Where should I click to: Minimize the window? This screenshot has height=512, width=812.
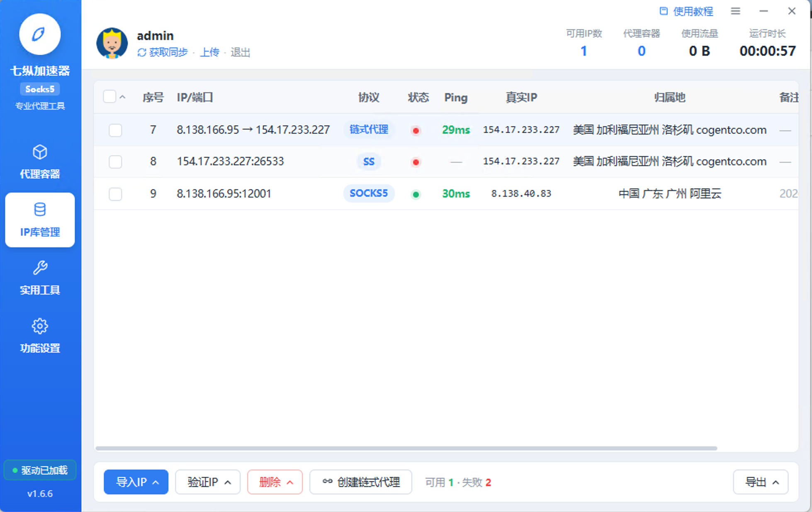[x=763, y=11]
